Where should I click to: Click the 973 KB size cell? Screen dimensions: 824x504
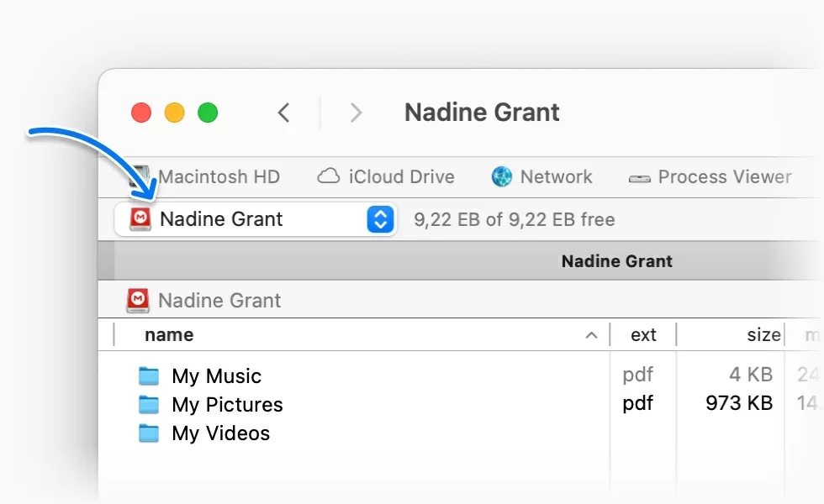(738, 403)
